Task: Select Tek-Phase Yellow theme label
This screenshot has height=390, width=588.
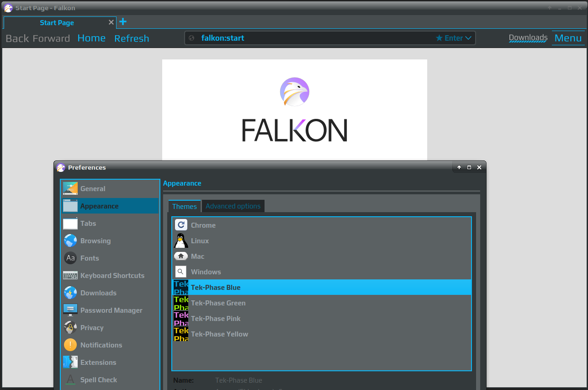Action: pyautogui.click(x=220, y=334)
